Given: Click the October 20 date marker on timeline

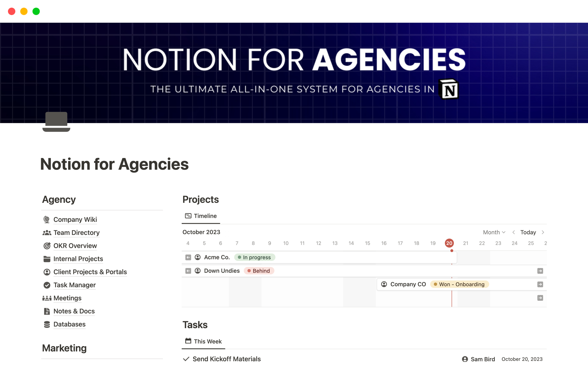Looking at the screenshot, I should (x=449, y=243).
